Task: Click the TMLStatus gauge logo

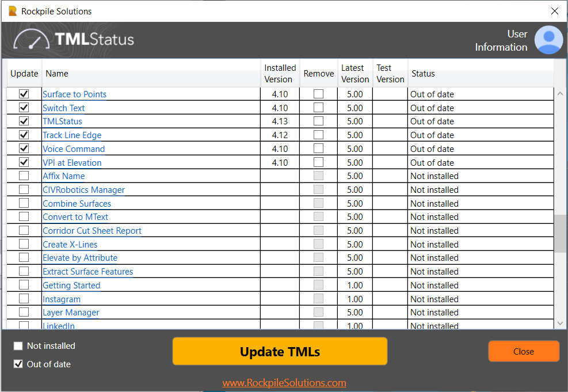Action: (x=30, y=40)
